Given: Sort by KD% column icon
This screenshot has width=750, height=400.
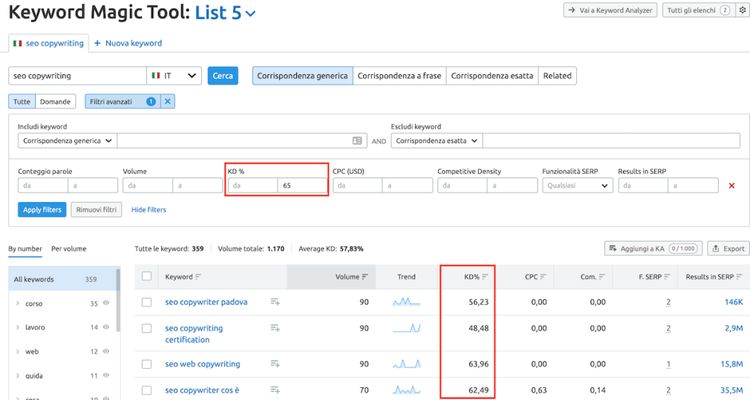Looking at the screenshot, I should pyautogui.click(x=485, y=277).
